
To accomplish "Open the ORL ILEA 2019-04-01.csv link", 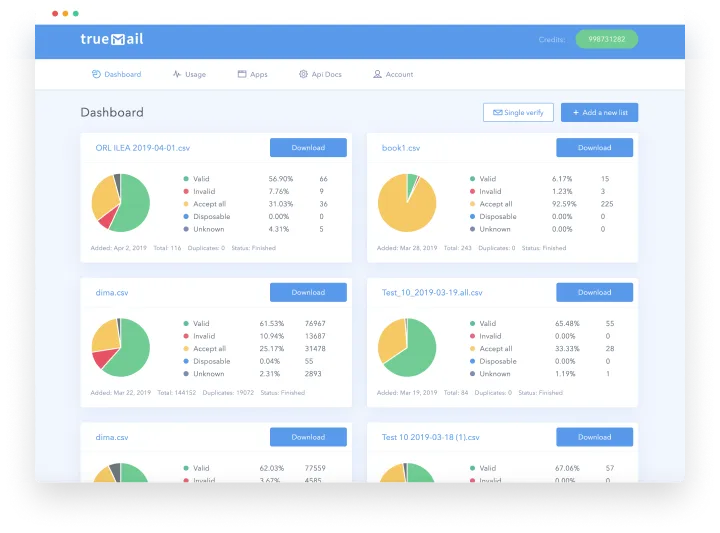I will point(142,148).
